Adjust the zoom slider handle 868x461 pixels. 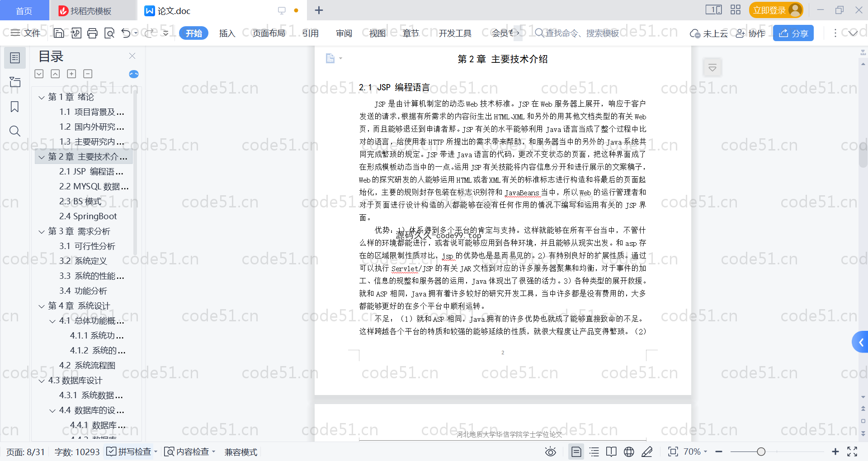tap(761, 452)
